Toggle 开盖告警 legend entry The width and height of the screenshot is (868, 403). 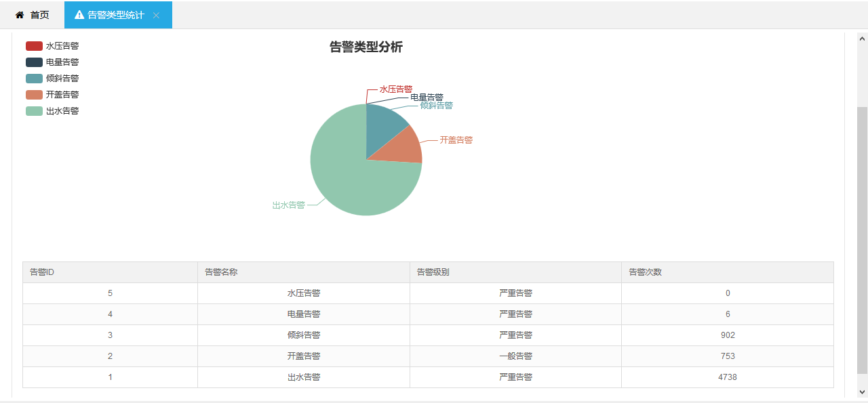(53, 95)
